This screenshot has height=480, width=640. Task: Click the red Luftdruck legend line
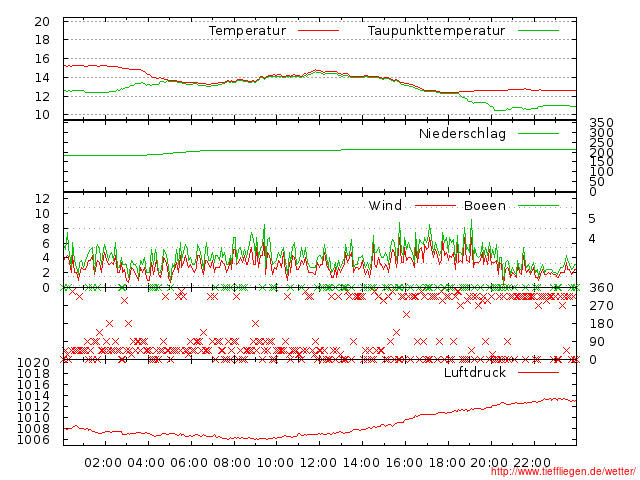[538, 372]
